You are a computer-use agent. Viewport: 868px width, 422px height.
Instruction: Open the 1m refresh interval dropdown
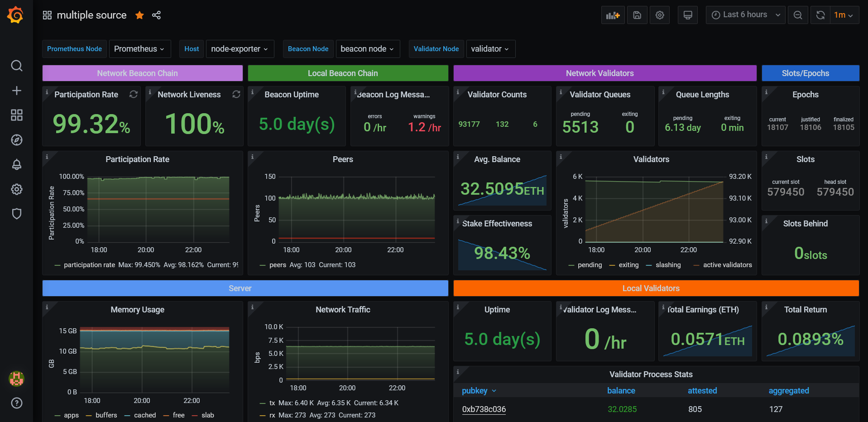pyautogui.click(x=844, y=15)
